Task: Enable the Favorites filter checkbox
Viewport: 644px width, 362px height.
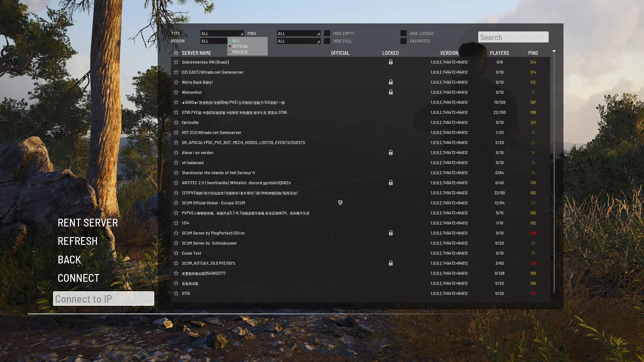Action: click(x=404, y=41)
